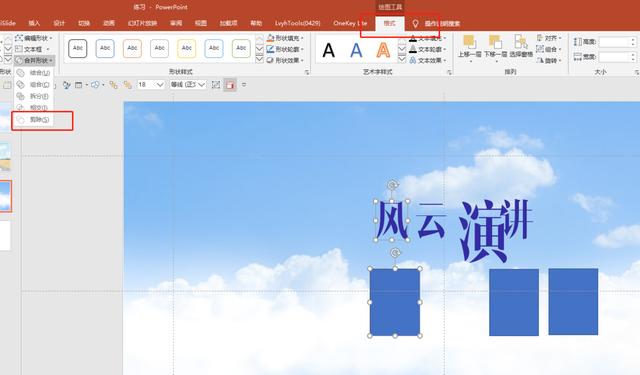
Task: Open the LvyhTools(0429) tab
Action: [298, 23]
